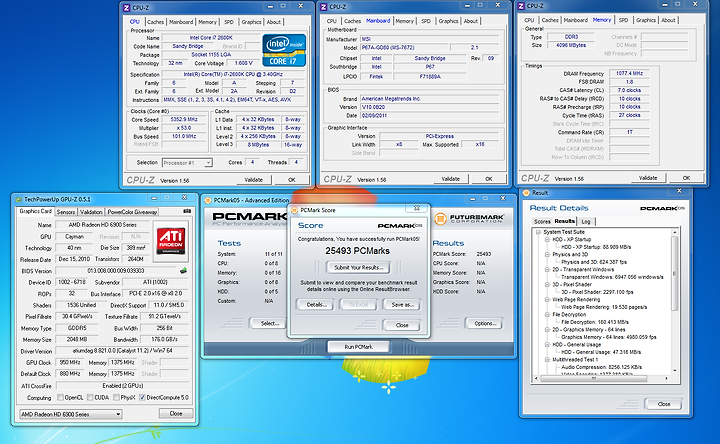The height and width of the screenshot is (444, 720).
Task: Collapse the Physics and 3D node
Action: click(x=547, y=254)
